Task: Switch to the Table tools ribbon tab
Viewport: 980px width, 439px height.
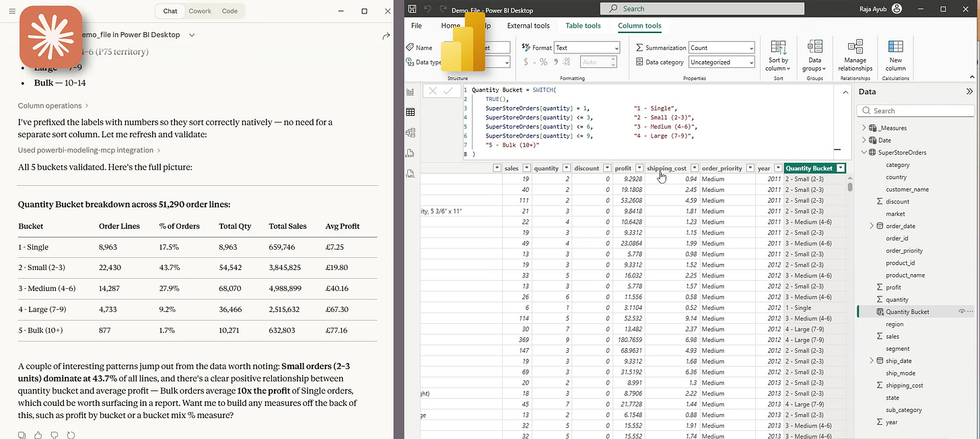Action: point(583,26)
